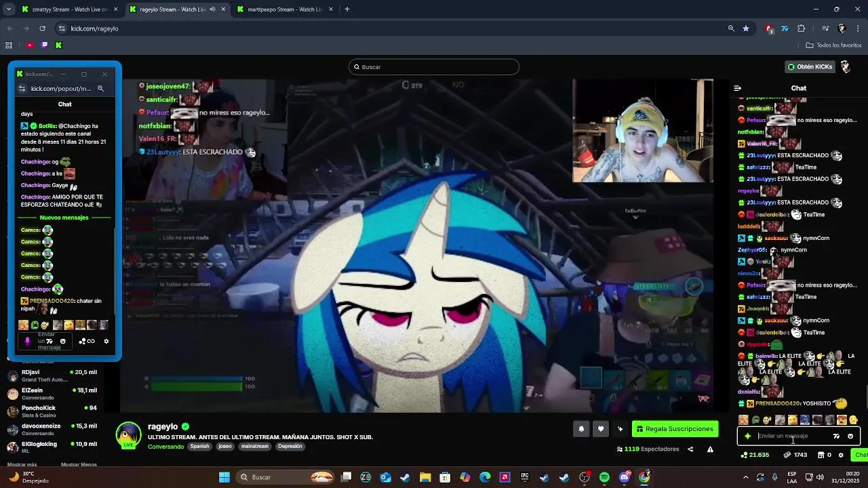Click the Windows Start button
The image size is (868, 488).
224,477
